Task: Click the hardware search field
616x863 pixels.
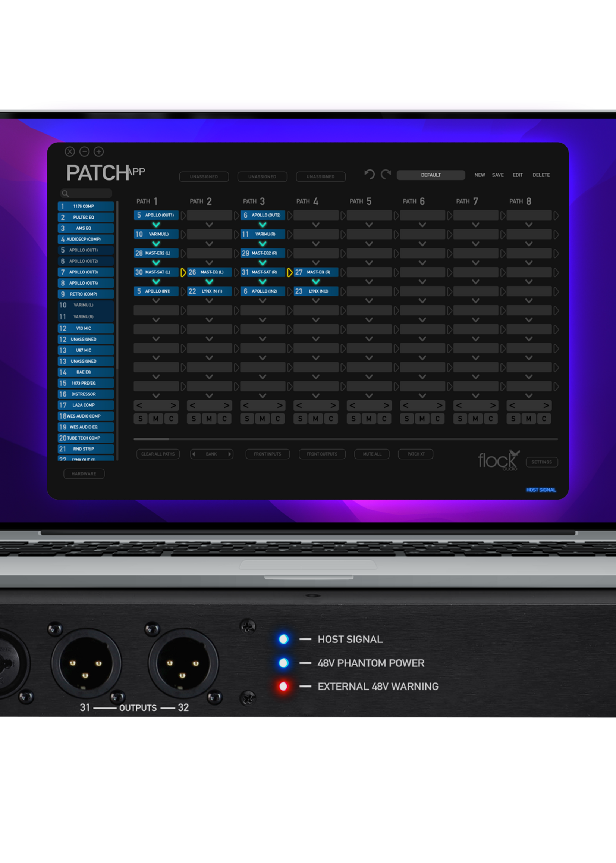Action: (86, 194)
